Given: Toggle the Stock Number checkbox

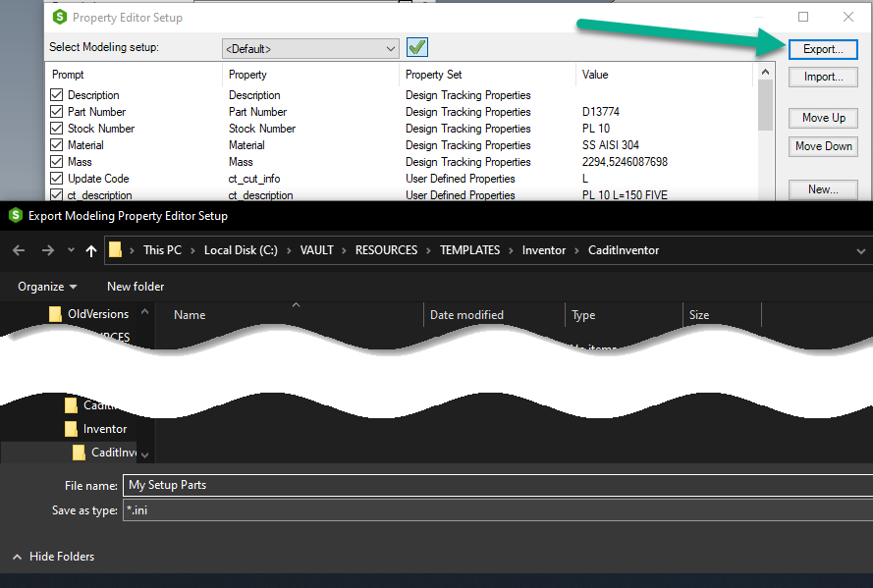Looking at the screenshot, I should tap(56, 128).
